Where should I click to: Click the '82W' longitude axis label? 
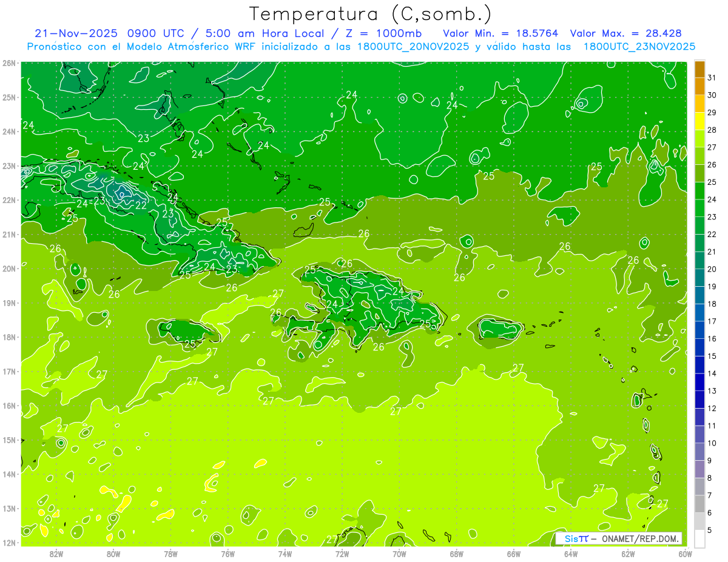coord(56,554)
